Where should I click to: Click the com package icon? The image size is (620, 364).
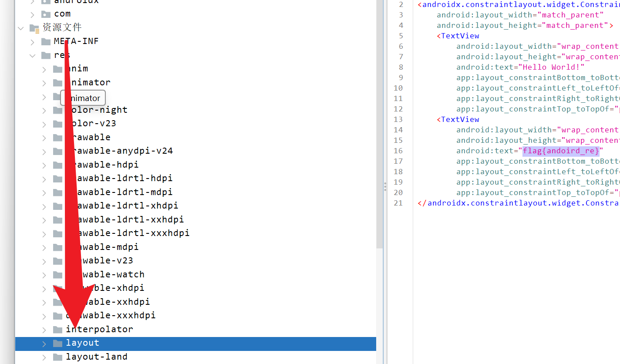coord(46,14)
